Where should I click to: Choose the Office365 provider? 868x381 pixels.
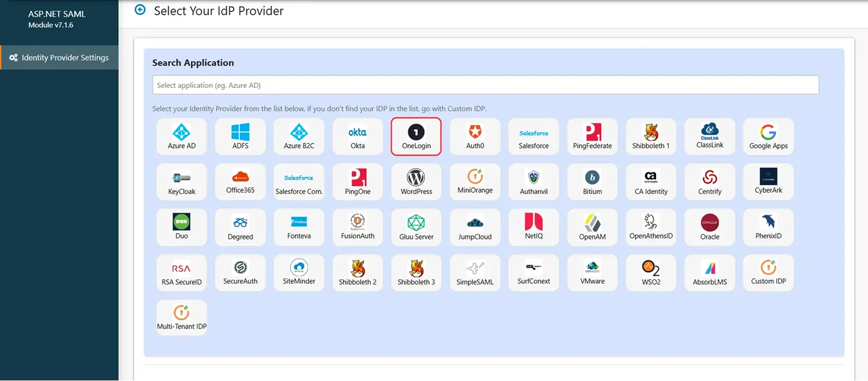click(240, 182)
